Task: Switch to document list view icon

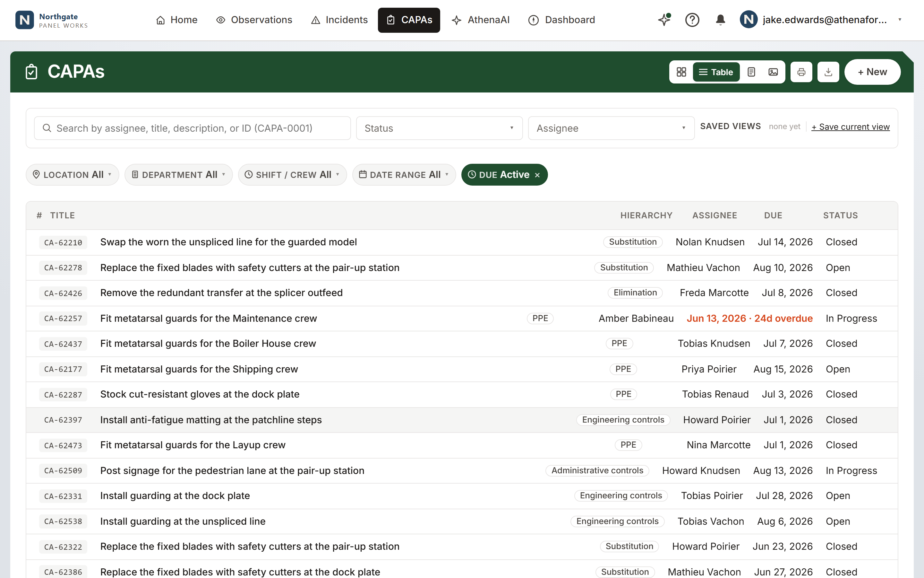Action: tap(751, 72)
